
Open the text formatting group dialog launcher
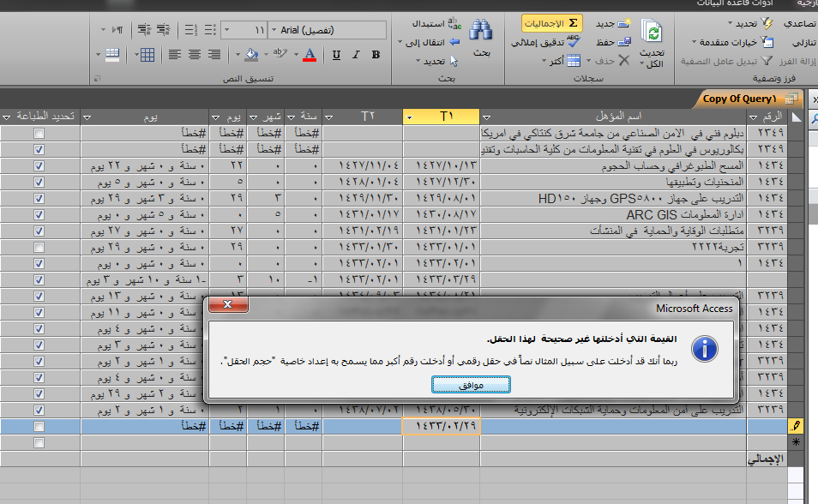point(97,79)
